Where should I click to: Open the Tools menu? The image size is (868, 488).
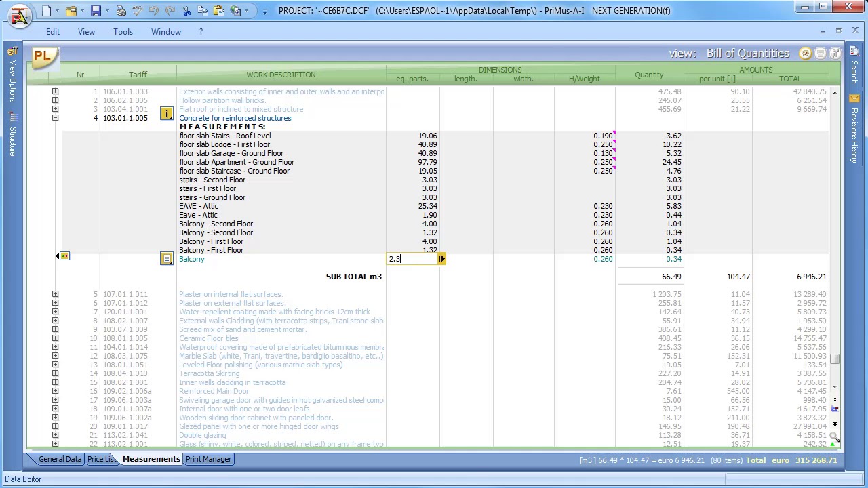coord(123,32)
